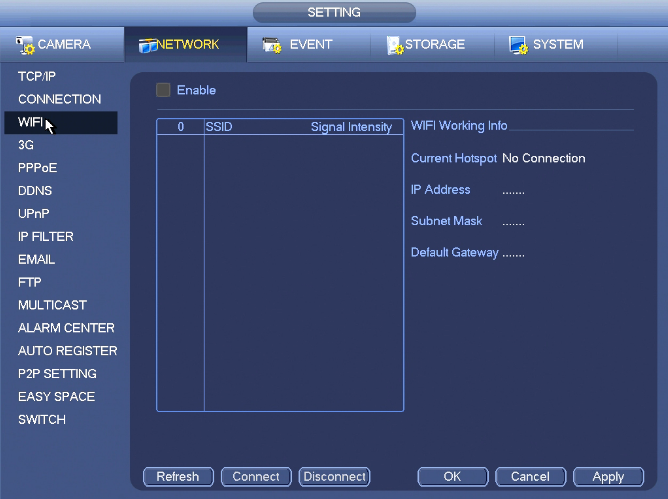This screenshot has height=499, width=668.
Task: Click the Disconnect button
Action: 334,476
